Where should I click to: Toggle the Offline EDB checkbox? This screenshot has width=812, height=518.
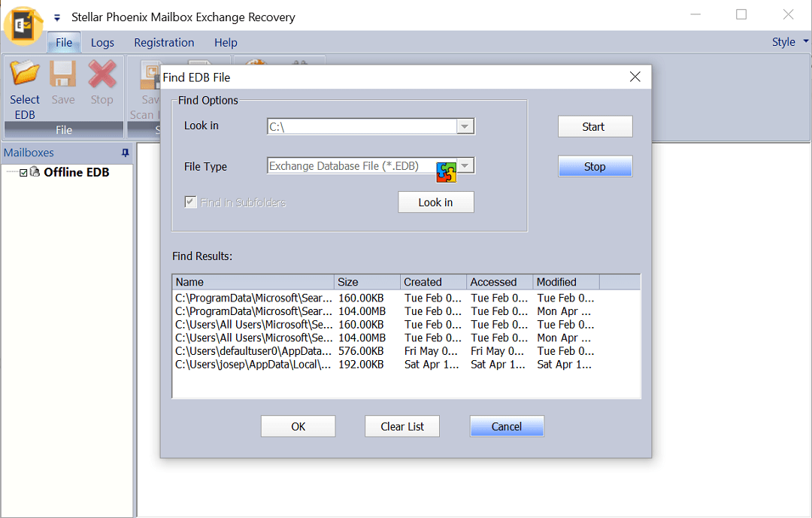(23, 172)
